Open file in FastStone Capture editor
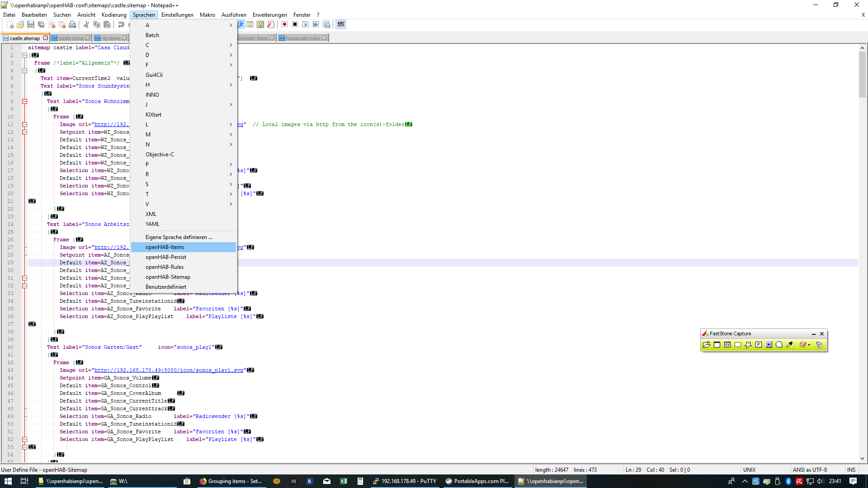The width and height of the screenshot is (868, 488). pos(707,345)
